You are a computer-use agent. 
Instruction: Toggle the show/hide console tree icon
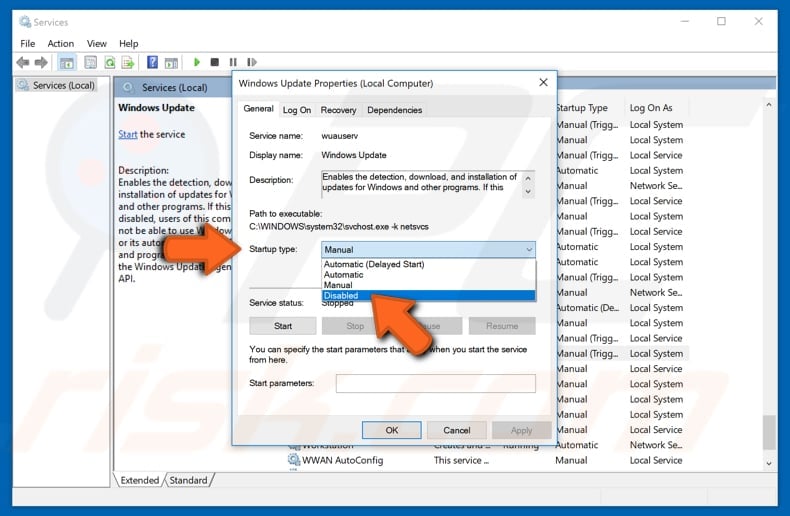(x=67, y=62)
